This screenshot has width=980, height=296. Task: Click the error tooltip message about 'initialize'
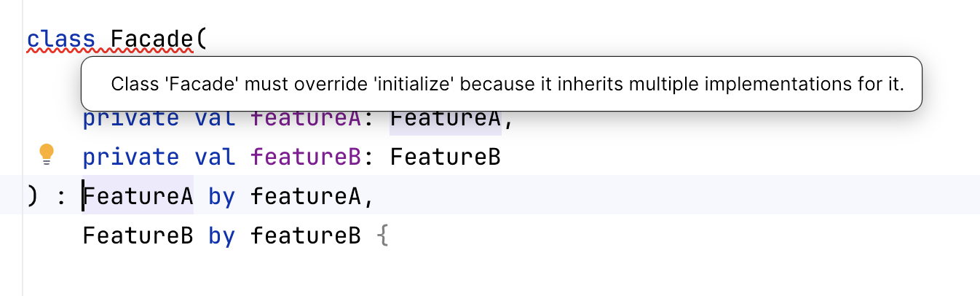507,85
